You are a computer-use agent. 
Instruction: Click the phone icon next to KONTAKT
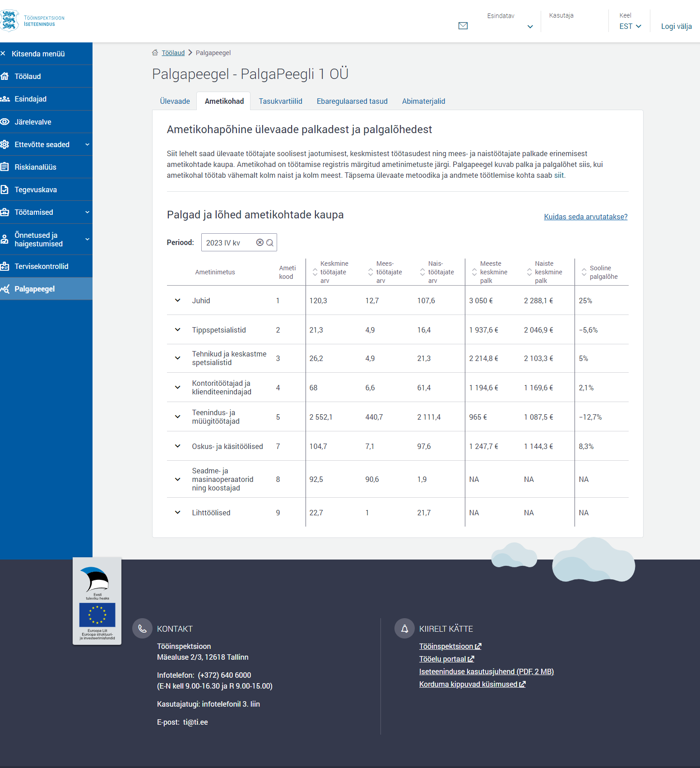point(142,629)
